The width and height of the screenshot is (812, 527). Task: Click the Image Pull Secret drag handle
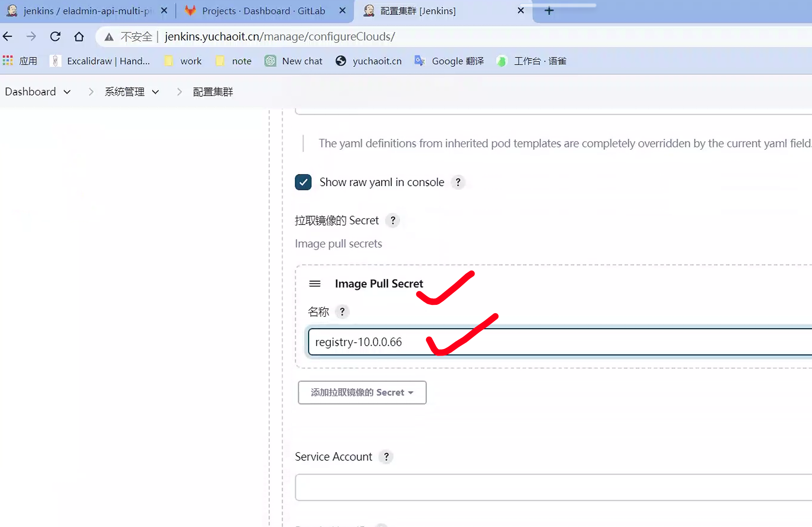coord(315,284)
